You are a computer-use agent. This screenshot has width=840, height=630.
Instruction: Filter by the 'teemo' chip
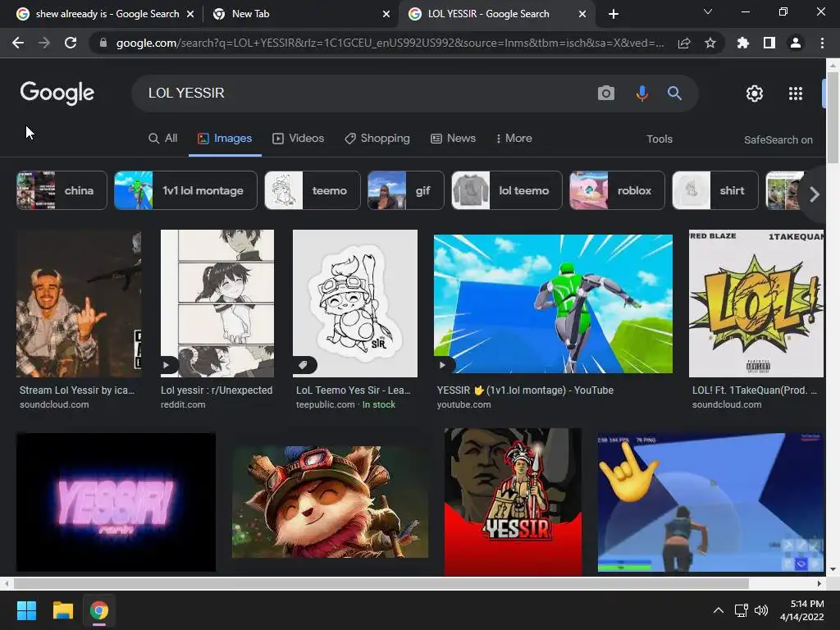click(x=313, y=190)
